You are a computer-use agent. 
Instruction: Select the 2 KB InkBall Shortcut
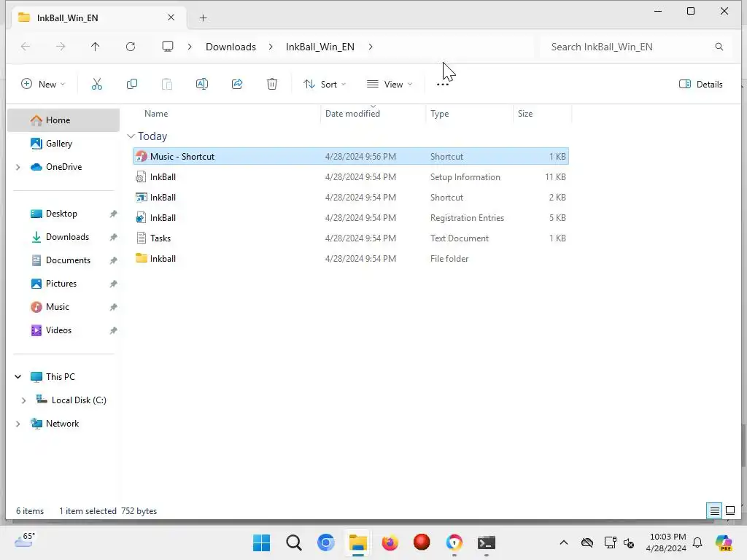[351, 198]
